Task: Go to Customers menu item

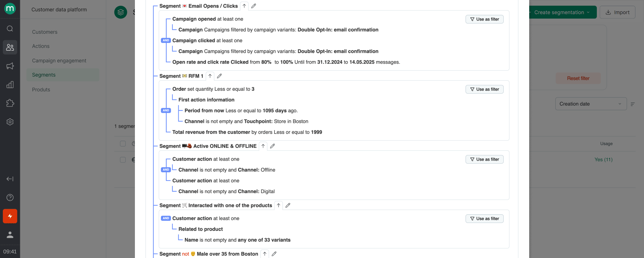Action: click(x=45, y=32)
